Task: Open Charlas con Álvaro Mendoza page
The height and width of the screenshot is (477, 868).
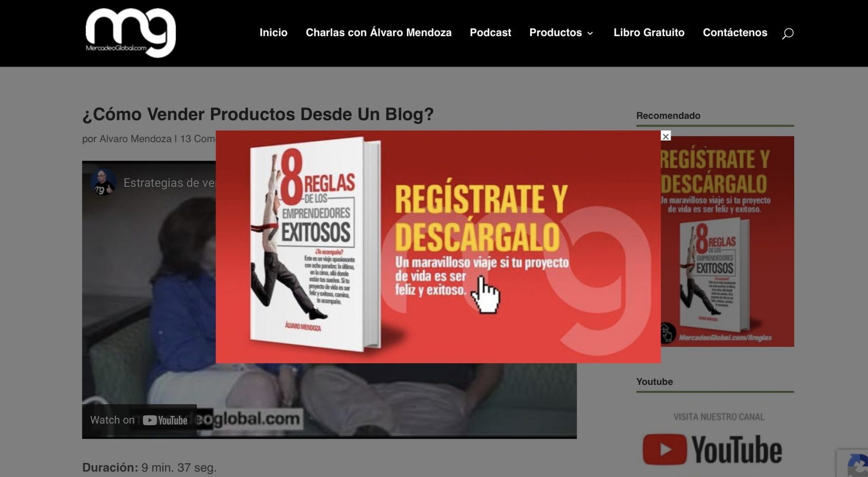Action: (x=378, y=33)
